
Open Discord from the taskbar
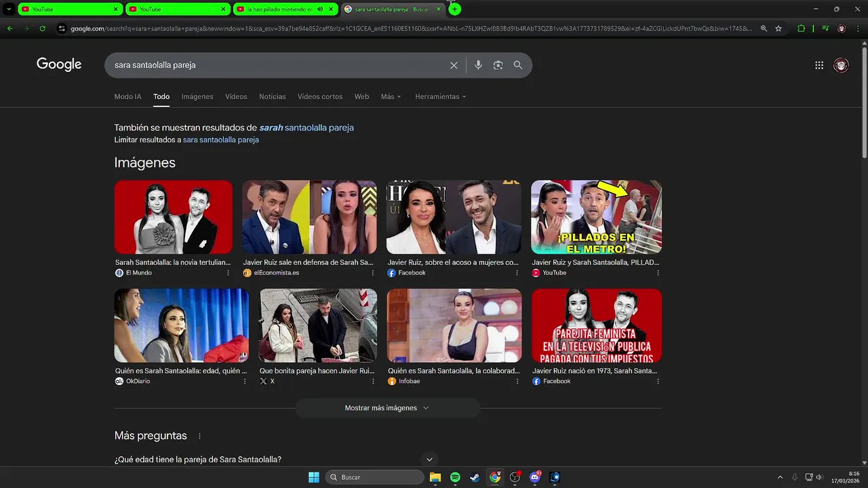(535, 477)
